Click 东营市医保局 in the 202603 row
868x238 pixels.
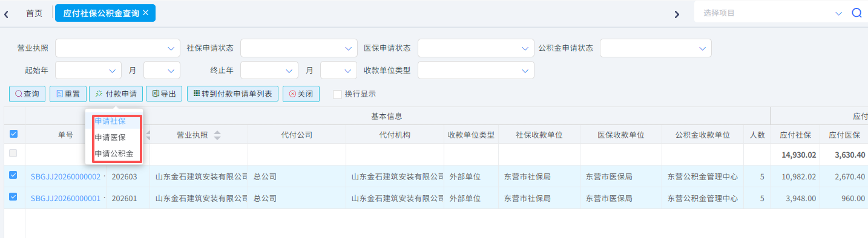(x=609, y=177)
